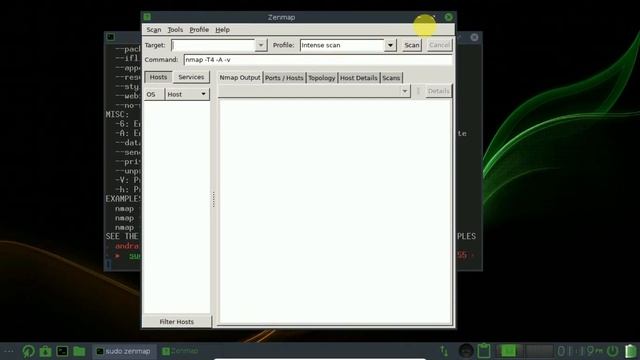Switch to the Hosts view button
Screen dimensions: 640x360
(x=158, y=77)
